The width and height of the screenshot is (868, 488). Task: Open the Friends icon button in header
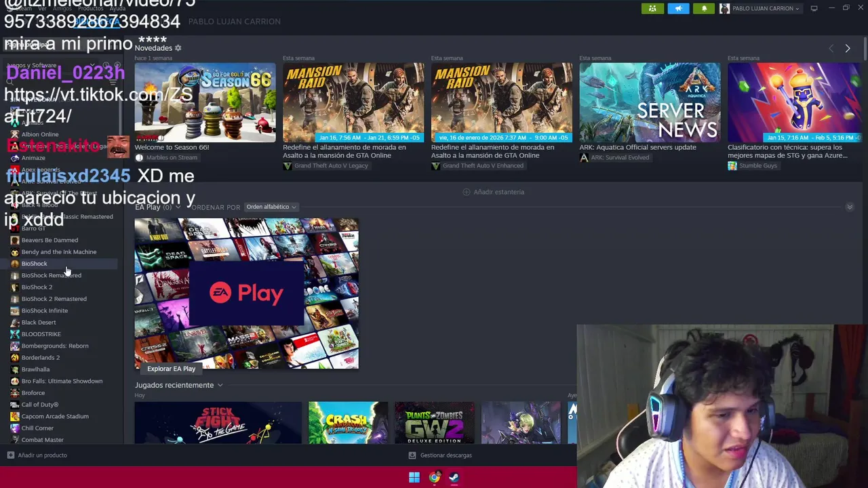(652, 8)
